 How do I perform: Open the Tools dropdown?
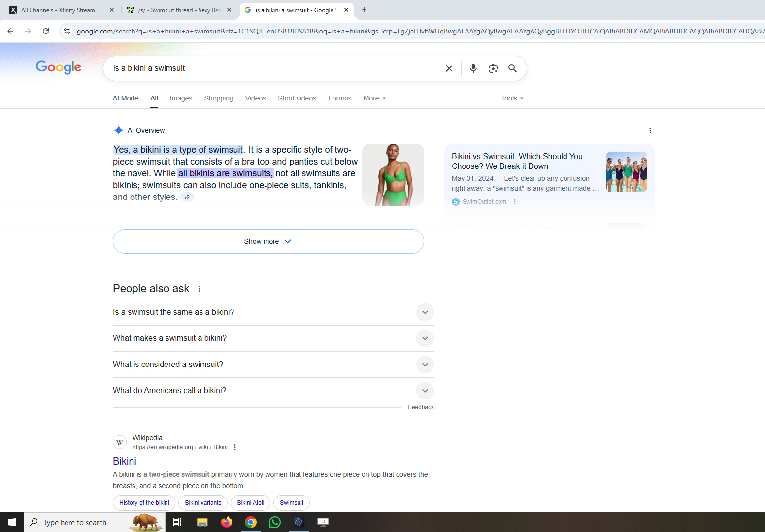(x=512, y=98)
